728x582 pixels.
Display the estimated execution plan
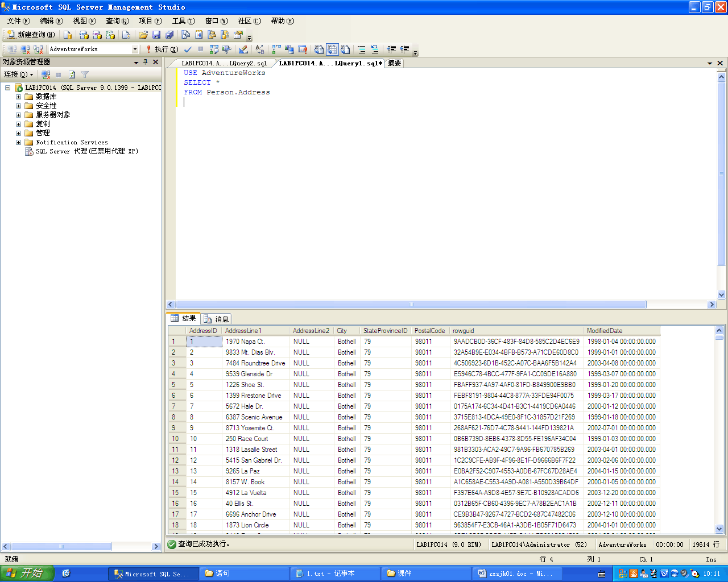[x=214, y=49]
